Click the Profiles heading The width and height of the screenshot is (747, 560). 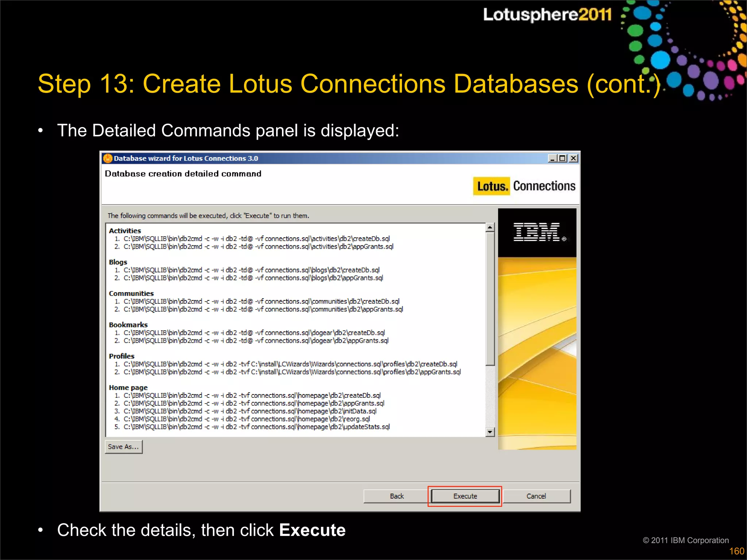point(121,356)
